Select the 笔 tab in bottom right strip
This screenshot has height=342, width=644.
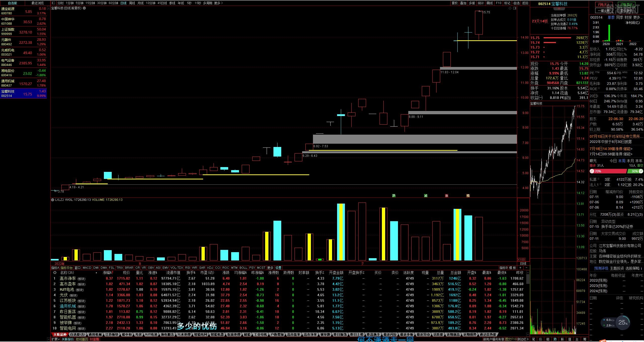click(x=534, y=339)
